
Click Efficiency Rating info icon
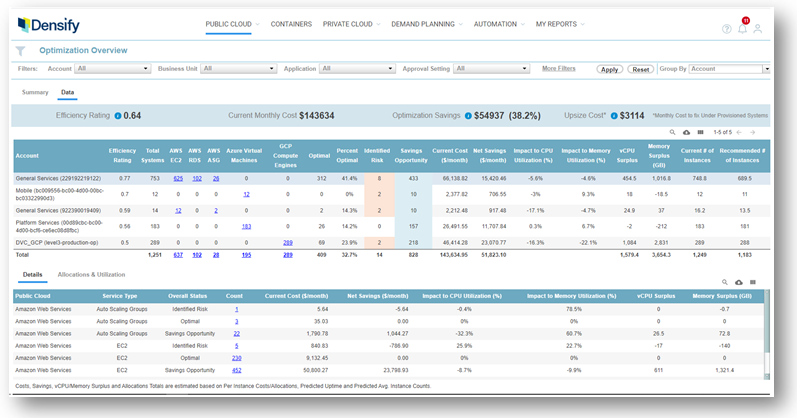pos(118,116)
